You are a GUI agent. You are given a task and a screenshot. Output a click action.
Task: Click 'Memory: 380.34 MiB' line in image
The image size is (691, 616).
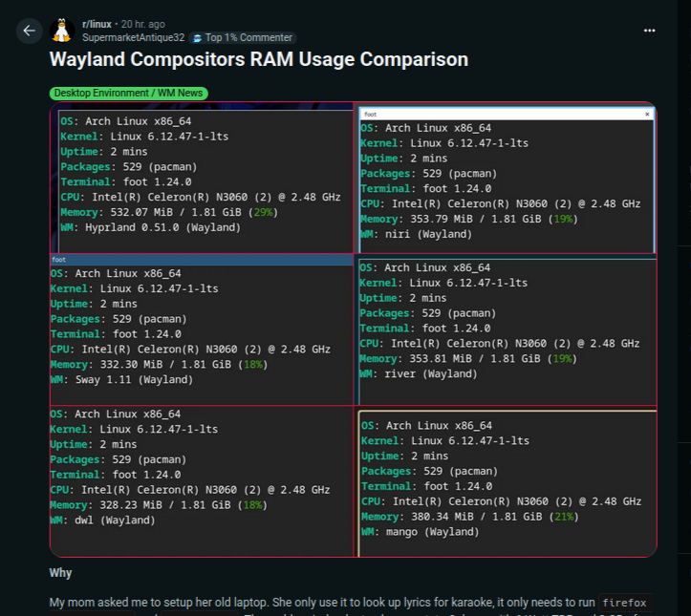click(x=470, y=517)
